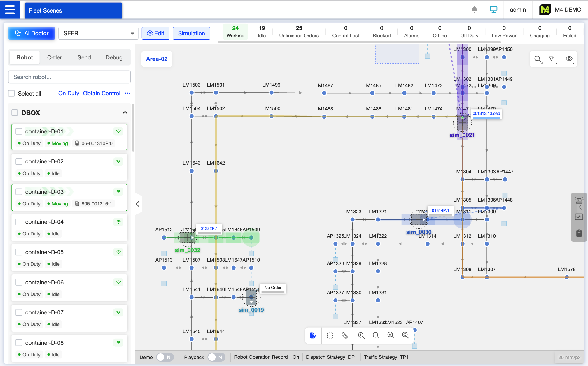
Task: Open the notifications bell
Action: coord(474,10)
